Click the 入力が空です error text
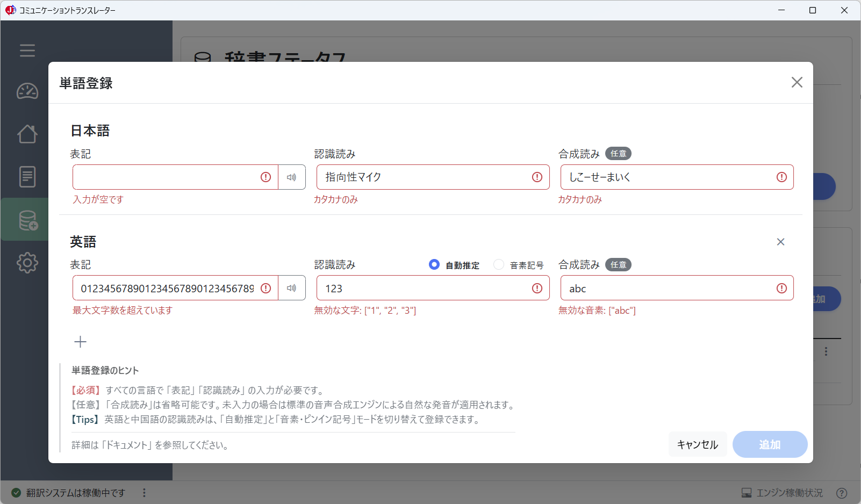861x504 pixels. (x=98, y=199)
